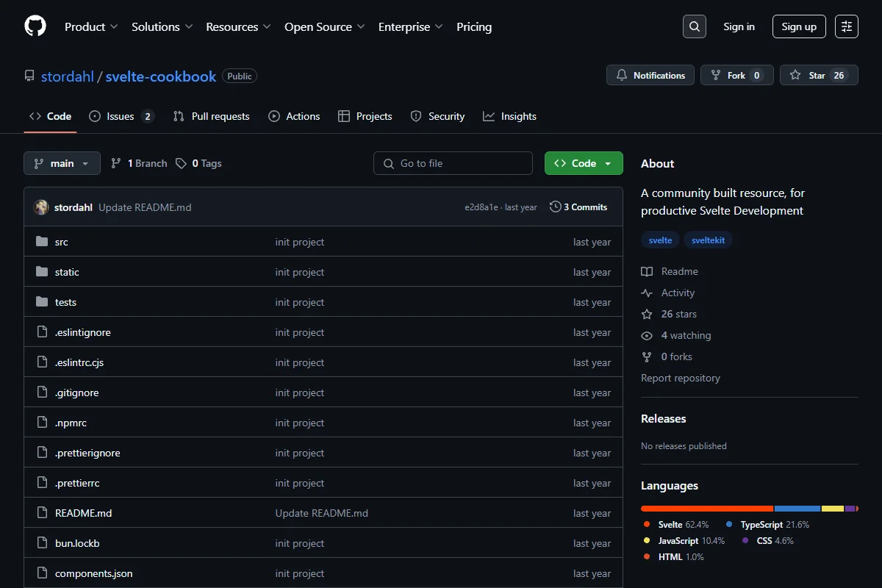Click stordahl's avatar in commit row
The image size is (882, 588).
click(41, 207)
